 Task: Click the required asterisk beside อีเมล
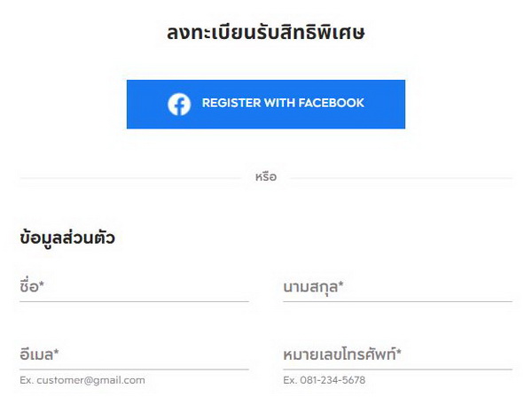click(x=56, y=354)
